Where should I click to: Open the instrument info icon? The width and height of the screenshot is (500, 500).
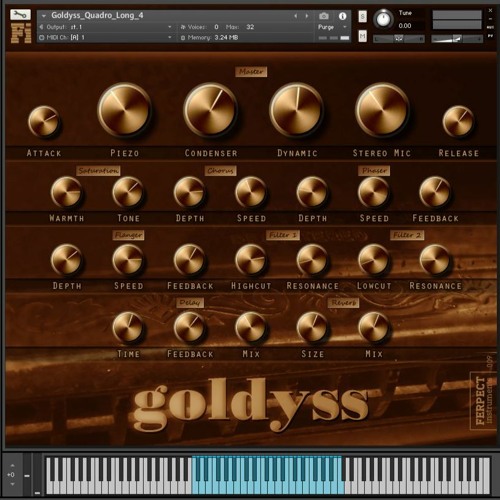(x=342, y=16)
